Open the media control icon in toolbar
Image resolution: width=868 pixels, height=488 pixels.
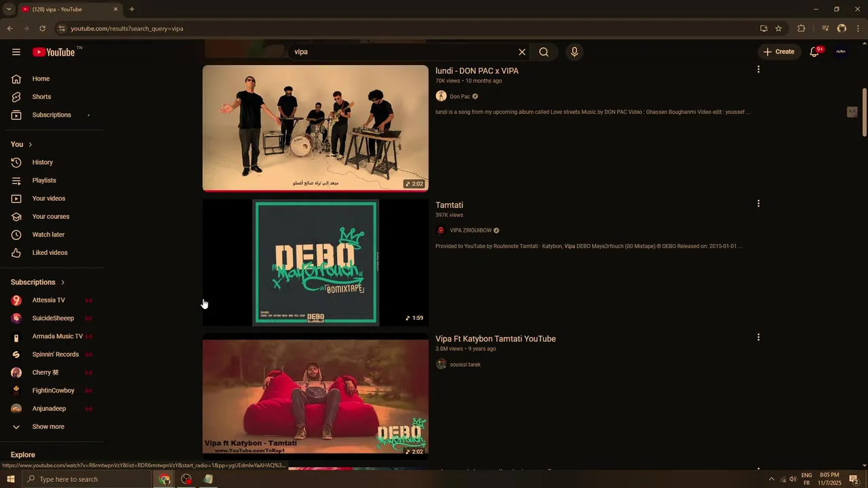[825, 28]
